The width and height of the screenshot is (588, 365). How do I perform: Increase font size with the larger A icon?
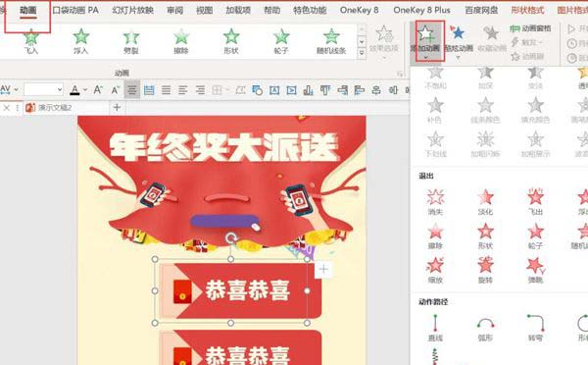pos(98,89)
